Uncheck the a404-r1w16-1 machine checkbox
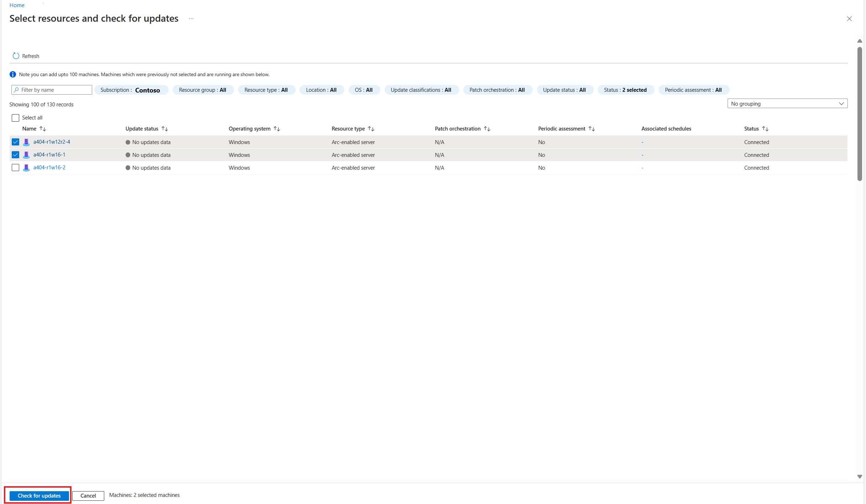The image size is (866, 504). 16,155
